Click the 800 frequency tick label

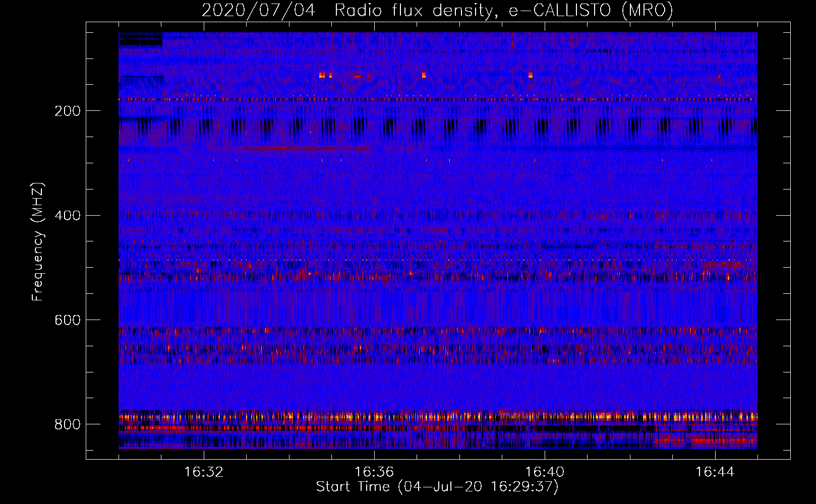pyautogui.click(x=68, y=424)
